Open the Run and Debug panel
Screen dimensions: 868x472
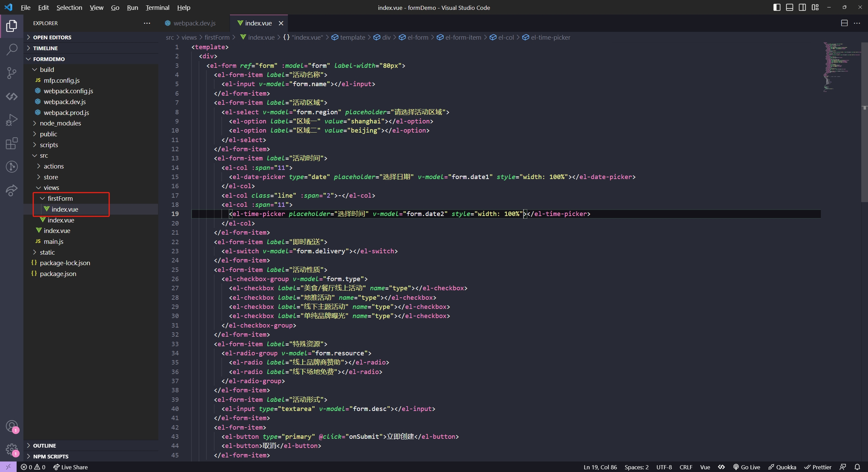12,120
